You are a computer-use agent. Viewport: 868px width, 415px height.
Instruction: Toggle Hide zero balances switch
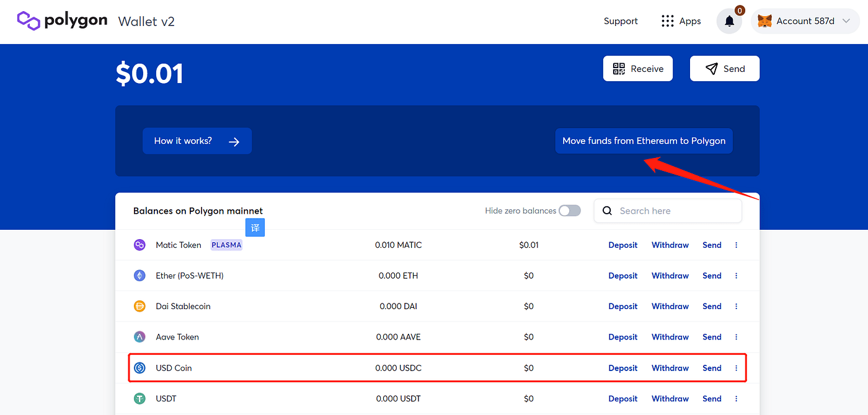click(569, 211)
